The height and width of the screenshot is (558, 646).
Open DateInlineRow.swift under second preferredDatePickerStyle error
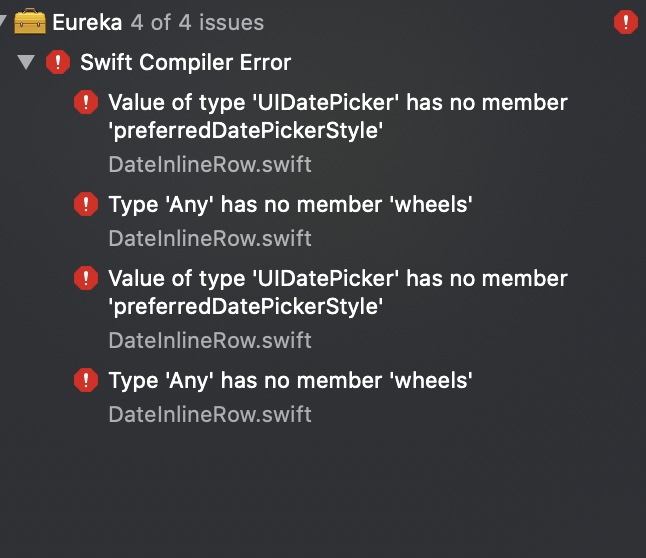coord(210,340)
